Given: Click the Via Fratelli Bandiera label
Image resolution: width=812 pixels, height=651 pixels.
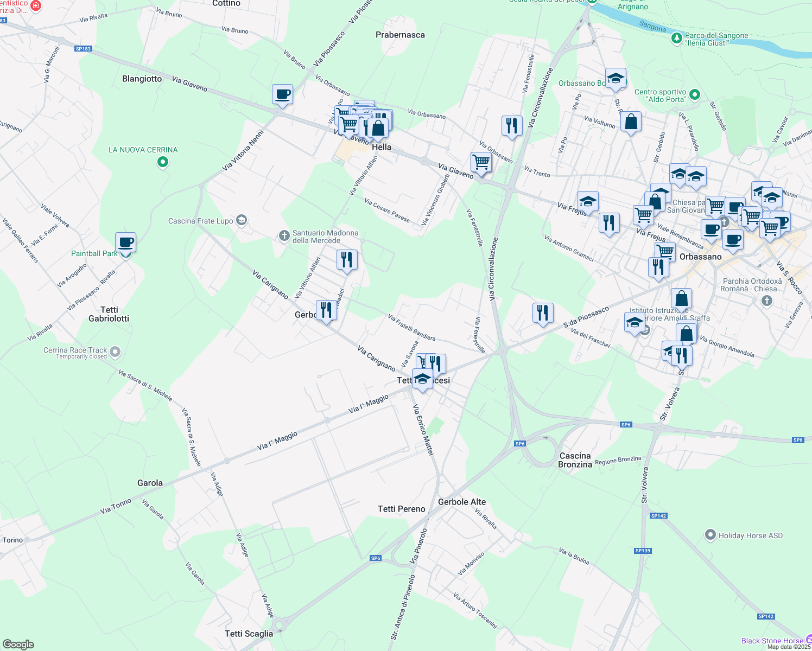Looking at the screenshot, I should click(x=411, y=327).
